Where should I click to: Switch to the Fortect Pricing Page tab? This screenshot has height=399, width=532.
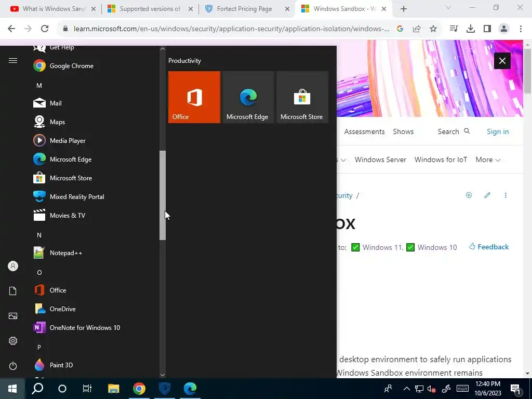(x=247, y=9)
